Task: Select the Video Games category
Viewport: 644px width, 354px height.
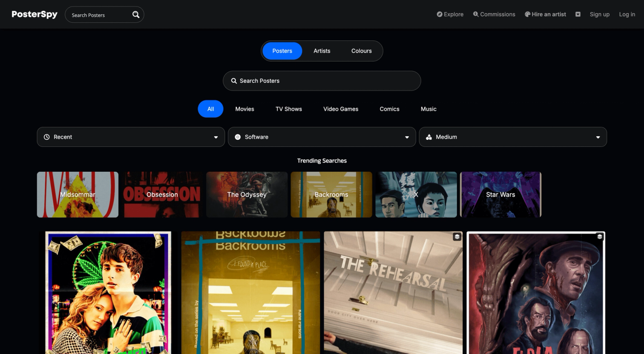Action: (x=341, y=109)
